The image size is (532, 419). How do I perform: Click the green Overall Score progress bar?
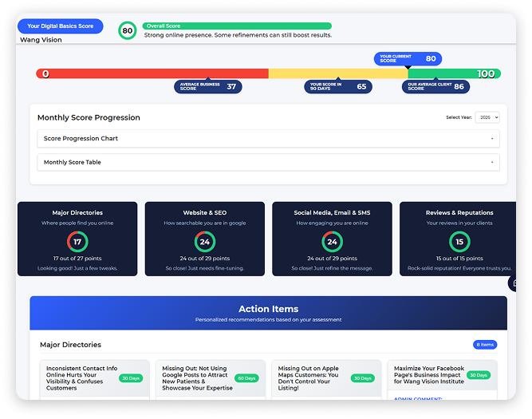[237, 26]
